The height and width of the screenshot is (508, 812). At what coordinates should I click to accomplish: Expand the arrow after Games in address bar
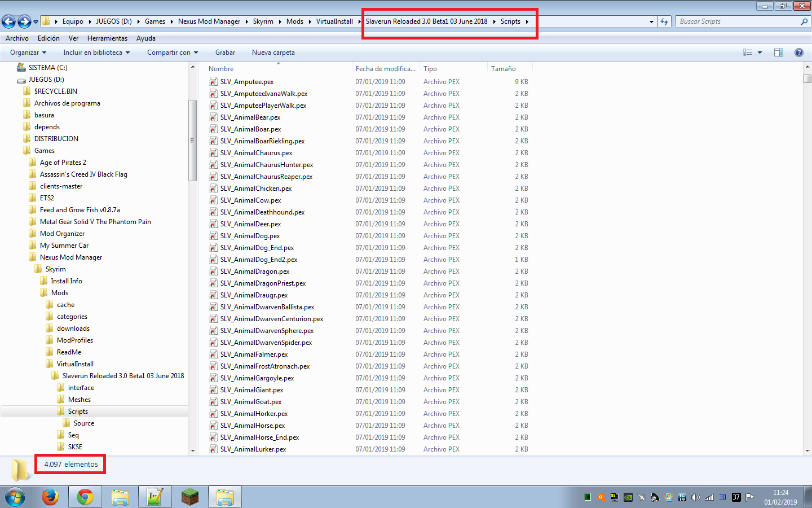(171, 21)
